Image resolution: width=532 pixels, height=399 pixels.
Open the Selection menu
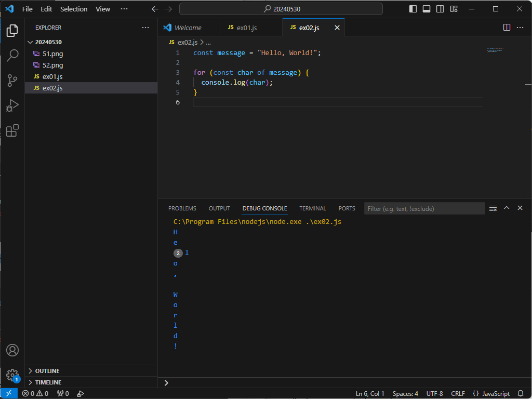(74, 9)
